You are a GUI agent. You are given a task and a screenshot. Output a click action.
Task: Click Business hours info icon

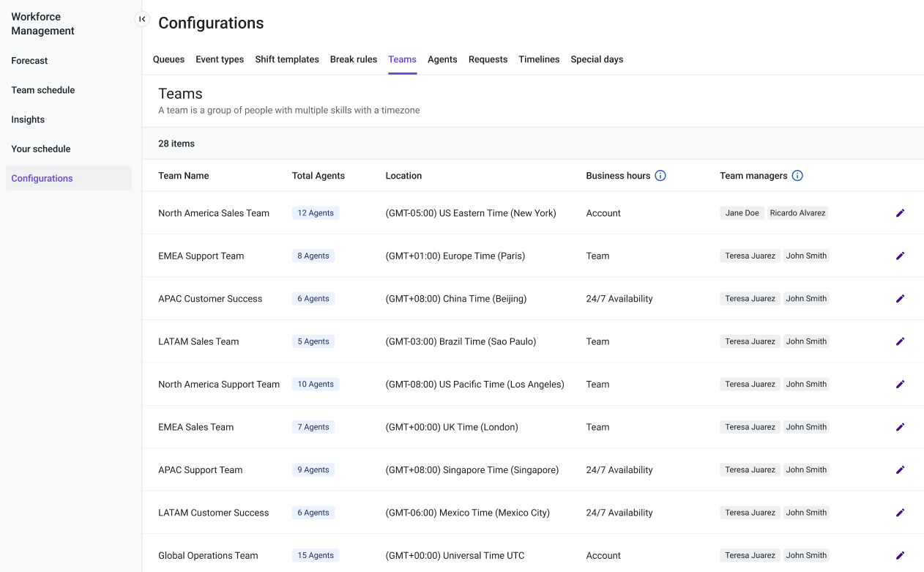pyautogui.click(x=660, y=176)
